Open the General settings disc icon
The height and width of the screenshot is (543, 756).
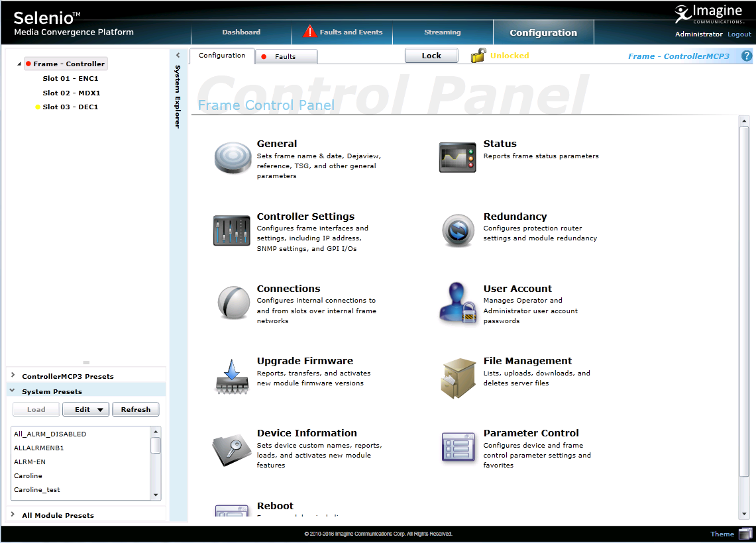[x=233, y=158]
